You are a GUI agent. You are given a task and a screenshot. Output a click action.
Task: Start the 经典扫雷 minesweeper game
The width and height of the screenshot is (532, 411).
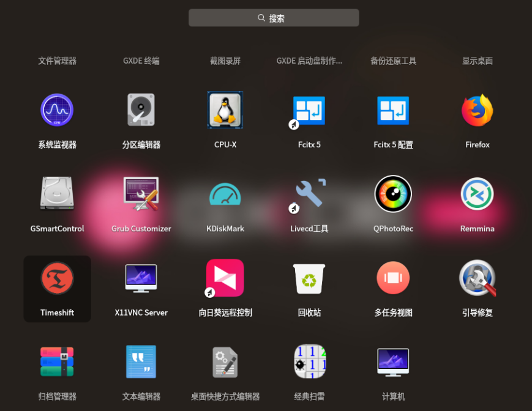click(x=309, y=361)
